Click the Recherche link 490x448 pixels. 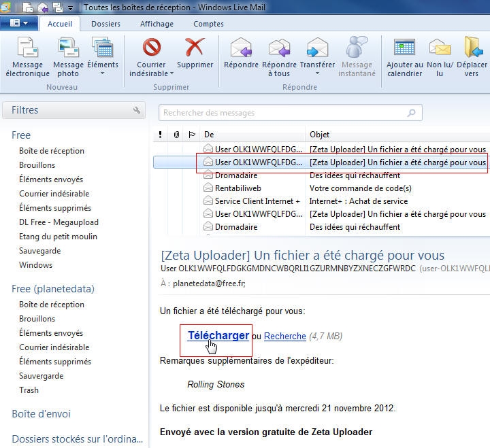pyautogui.click(x=284, y=337)
